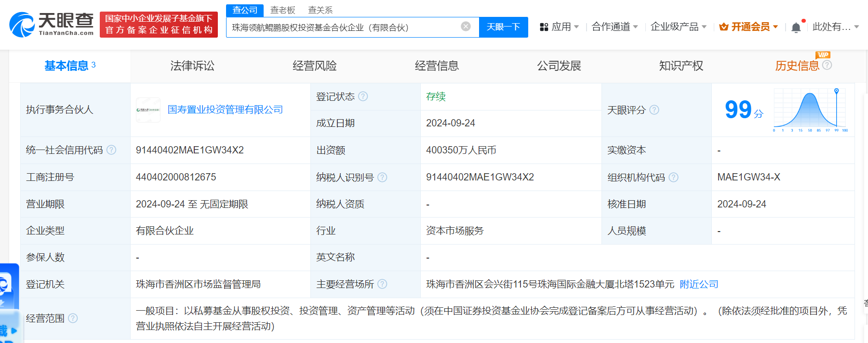The height and width of the screenshot is (343, 868).
Task: Click the establishment date 2024-09-24 beside 成立日期
Action: point(451,123)
